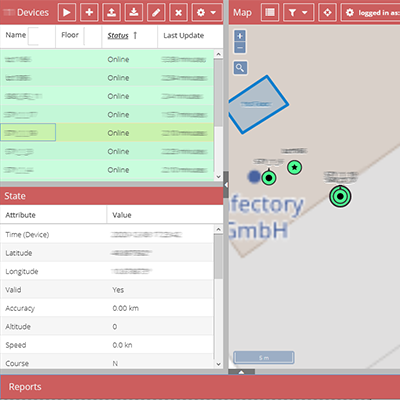Toggle the map list view icon
This screenshot has height=400, width=400.
point(270,12)
